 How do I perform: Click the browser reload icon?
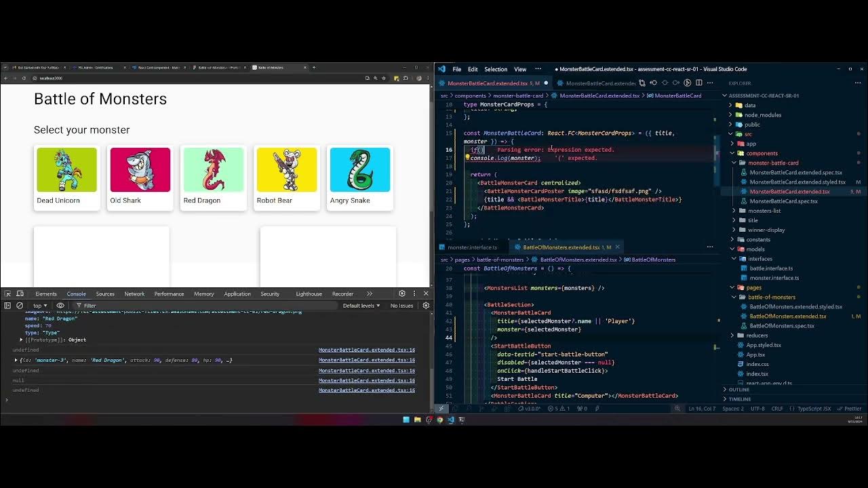pos(24,78)
